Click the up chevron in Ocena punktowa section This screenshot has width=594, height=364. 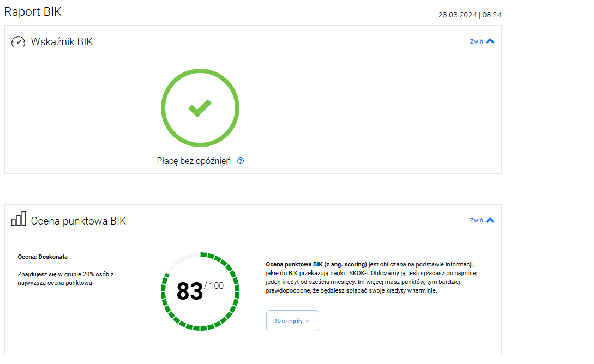pos(490,220)
